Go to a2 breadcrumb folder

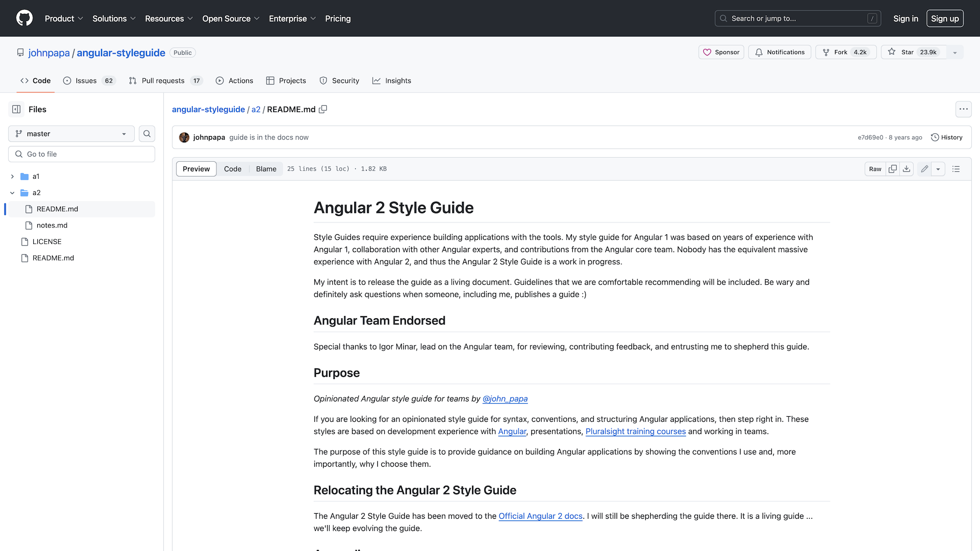coord(256,109)
